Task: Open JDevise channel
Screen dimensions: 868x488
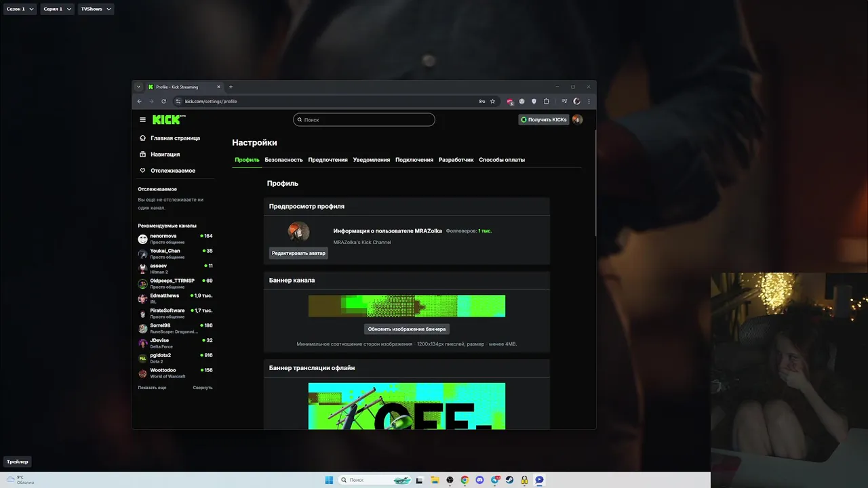Action: [176, 343]
